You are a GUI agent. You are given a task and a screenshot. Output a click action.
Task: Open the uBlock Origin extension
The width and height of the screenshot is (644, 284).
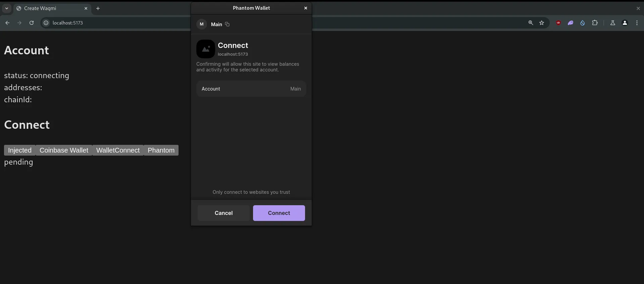[558, 23]
